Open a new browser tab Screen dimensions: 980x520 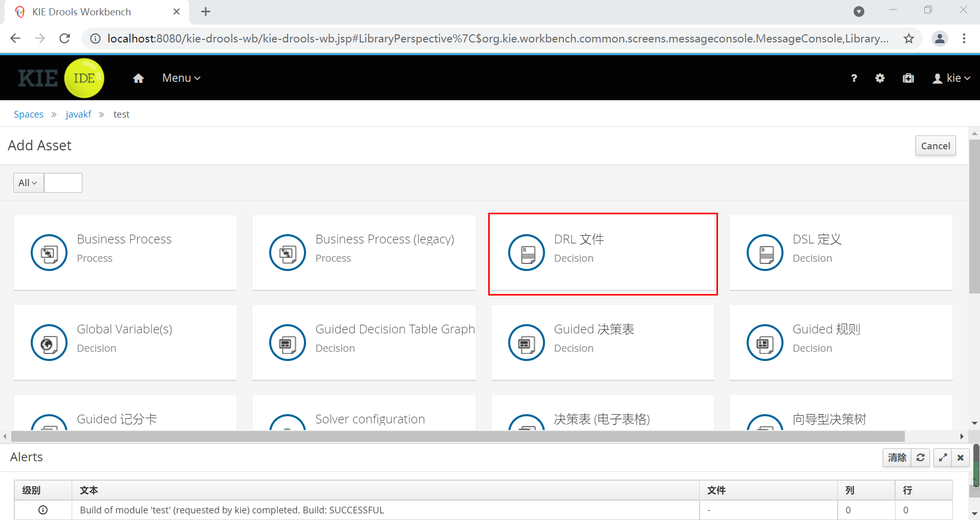(206, 12)
